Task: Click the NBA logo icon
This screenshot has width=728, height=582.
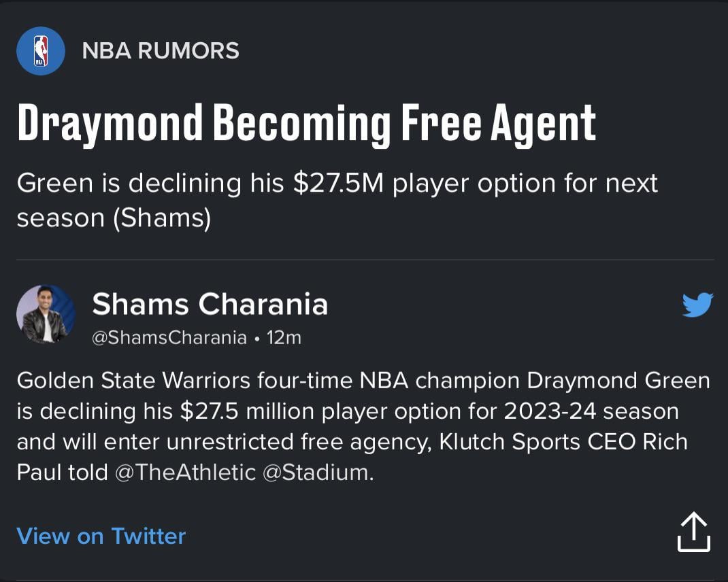Action: (x=41, y=51)
